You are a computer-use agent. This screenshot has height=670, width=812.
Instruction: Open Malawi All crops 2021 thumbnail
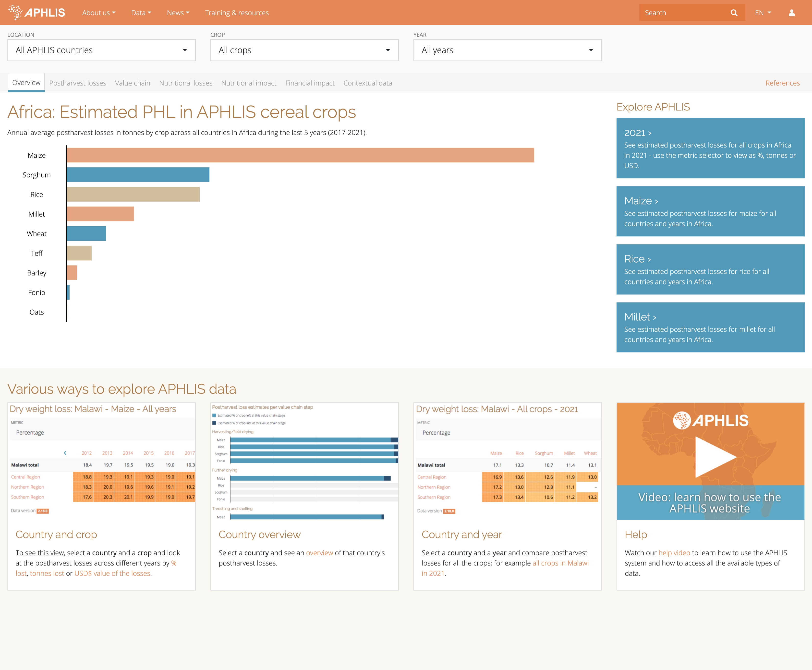click(508, 461)
